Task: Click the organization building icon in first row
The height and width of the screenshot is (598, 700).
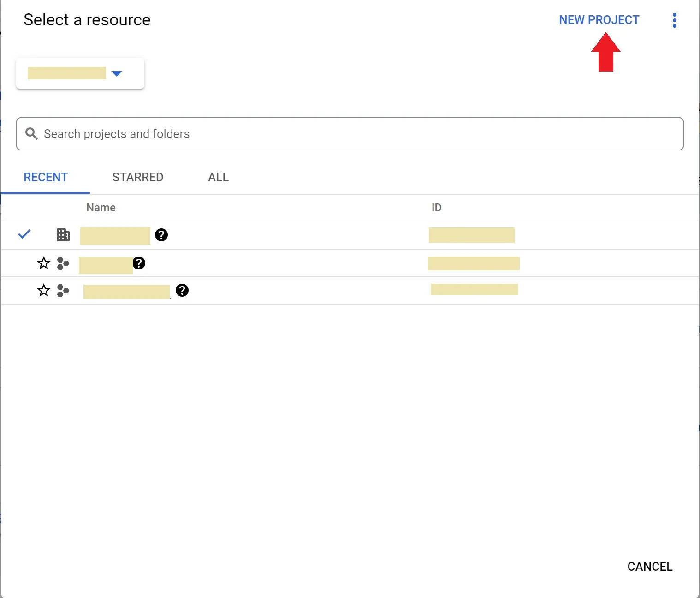Action: click(x=63, y=235)
